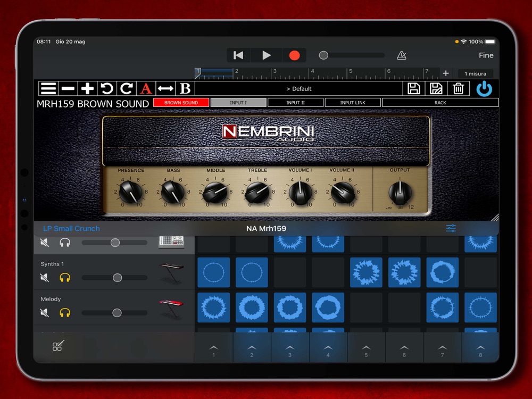Click the TREBLE knob
The image size is (532, 399).
click(257, 192)
